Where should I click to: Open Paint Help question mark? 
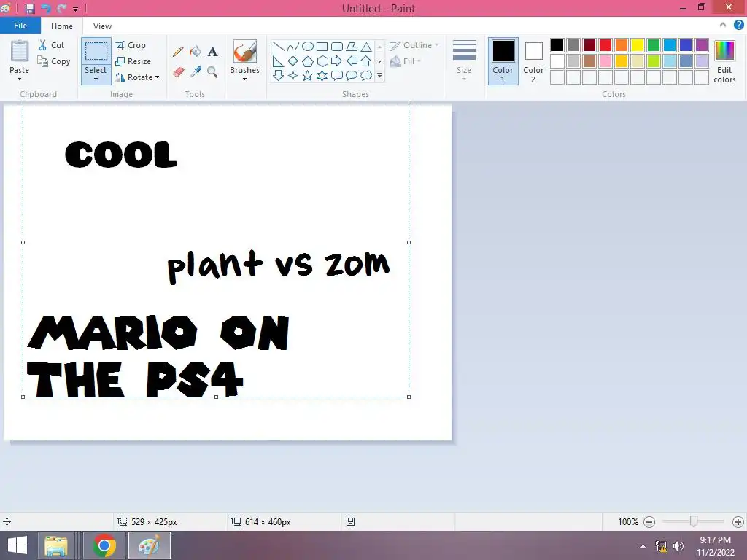point(738,26)
